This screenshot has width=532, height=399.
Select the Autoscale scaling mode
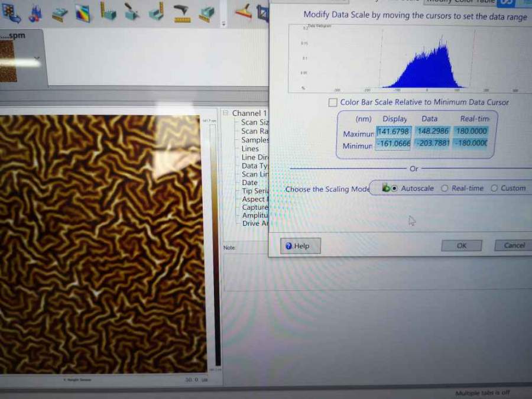pos(394,189)
